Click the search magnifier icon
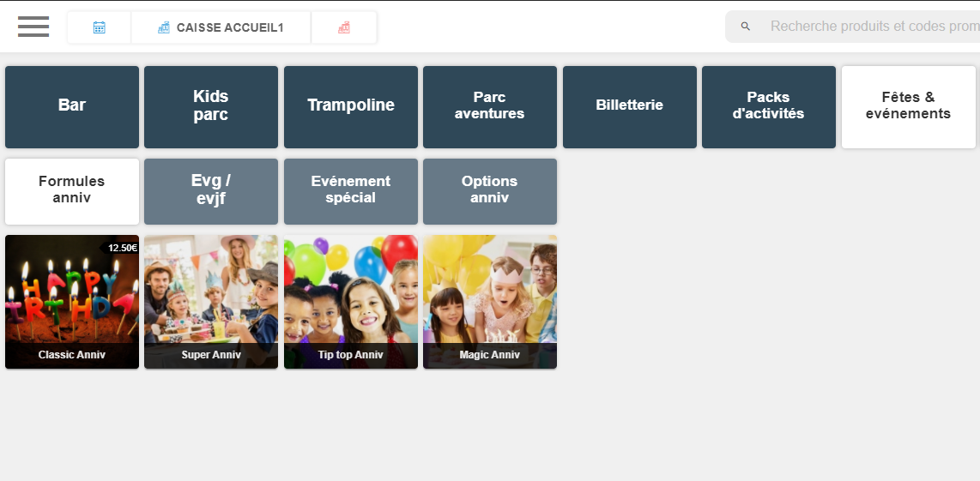The width and height of the screenshot is (980, 481). [745, 27]
